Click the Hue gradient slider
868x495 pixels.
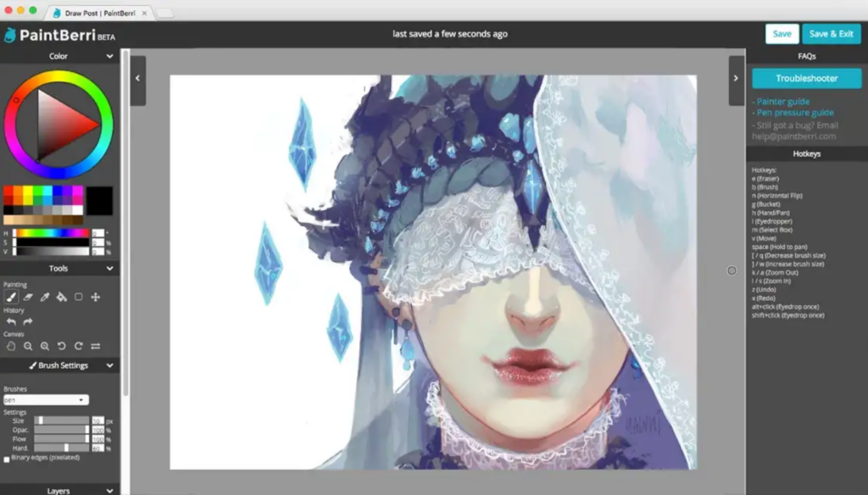point(51,233)
